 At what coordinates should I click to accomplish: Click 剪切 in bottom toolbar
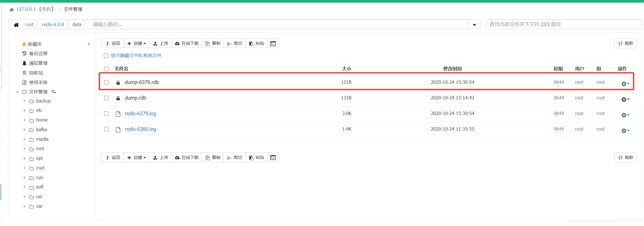(235, 158)
